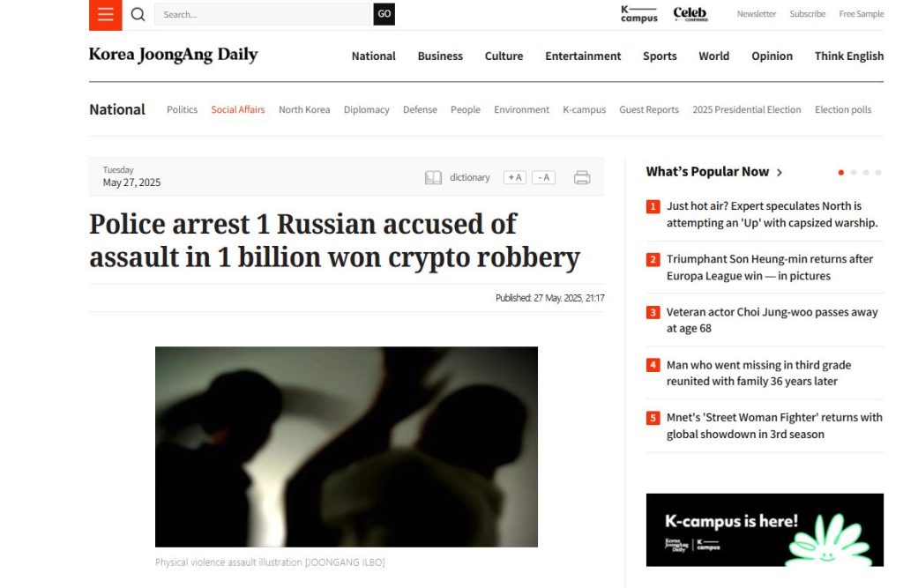This screenshot has height=588, width=903.
Task: Open the Business menu
Action: tap(440, 56)
